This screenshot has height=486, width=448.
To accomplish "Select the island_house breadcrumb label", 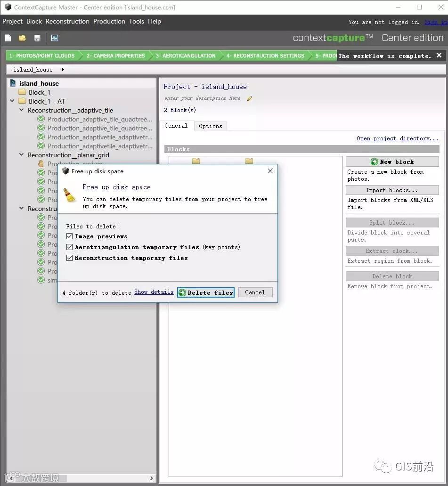I will [33, 69].
